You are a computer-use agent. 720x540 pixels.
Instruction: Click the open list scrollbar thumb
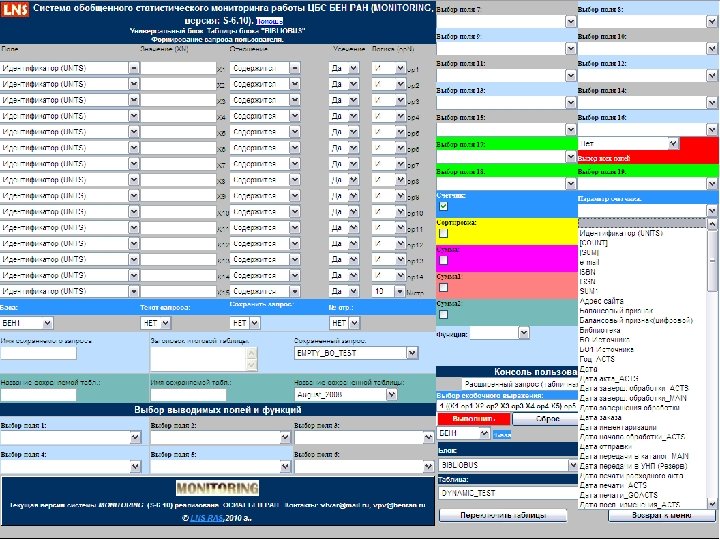(712, 260)
